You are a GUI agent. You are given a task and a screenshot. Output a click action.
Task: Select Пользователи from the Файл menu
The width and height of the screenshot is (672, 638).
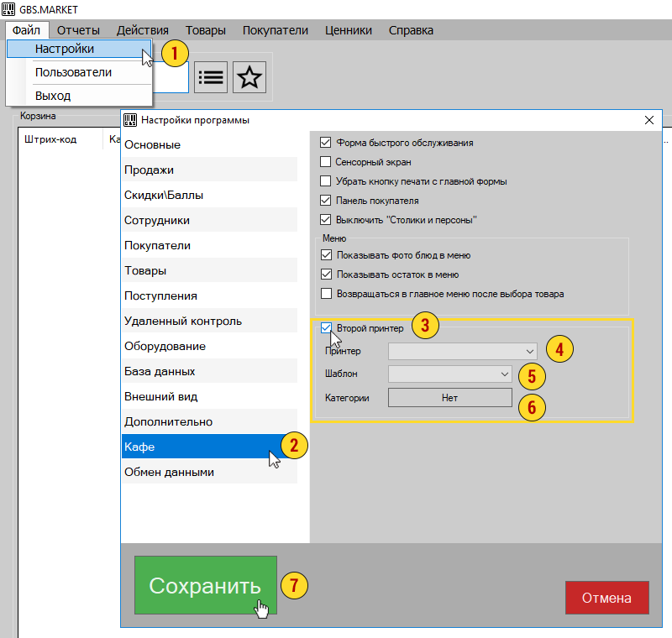pyautogui.click(x=79, y=72)
